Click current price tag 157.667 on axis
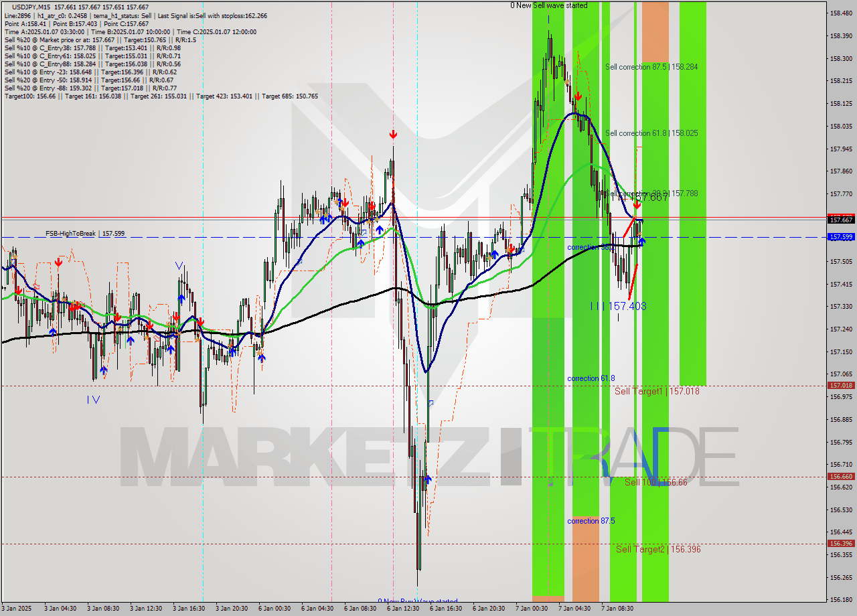The height and width of the screenshot is (616, 857). pyautogui.click(x=841, y=220)
